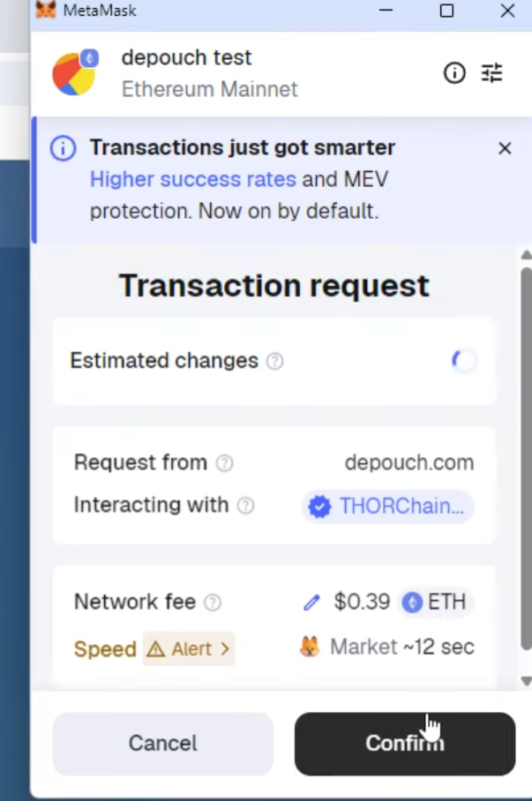
Task: Click the ETH fee token badge
Action: tap(436, 603)
